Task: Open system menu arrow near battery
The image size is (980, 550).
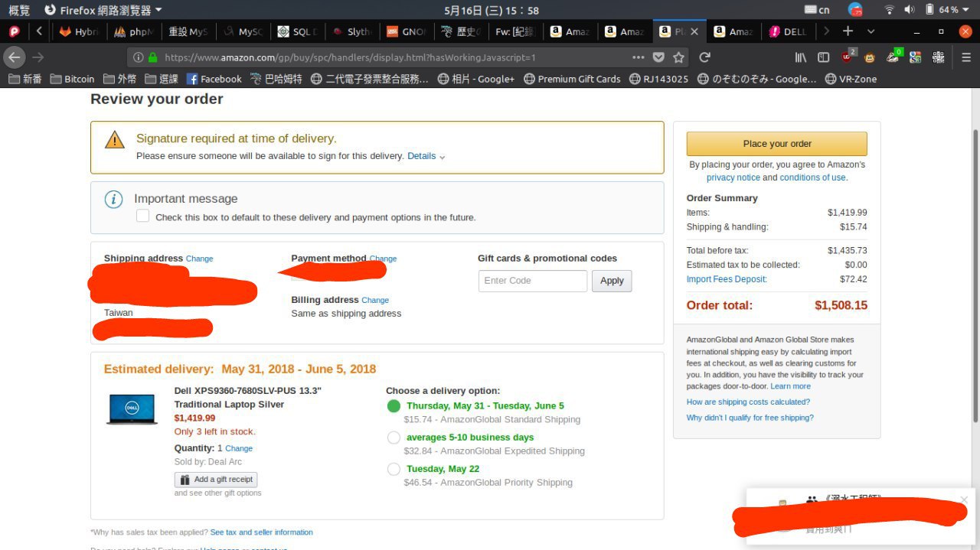Action: point(968,10)
